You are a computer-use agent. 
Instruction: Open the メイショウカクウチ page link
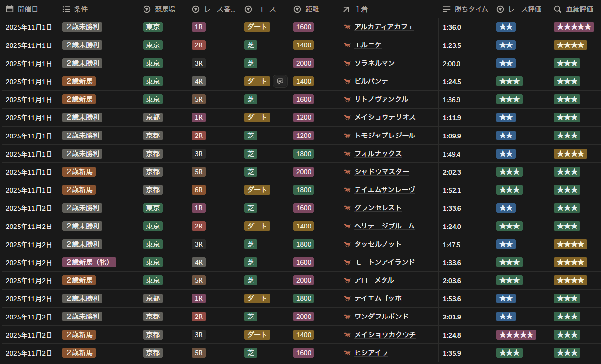385,335
